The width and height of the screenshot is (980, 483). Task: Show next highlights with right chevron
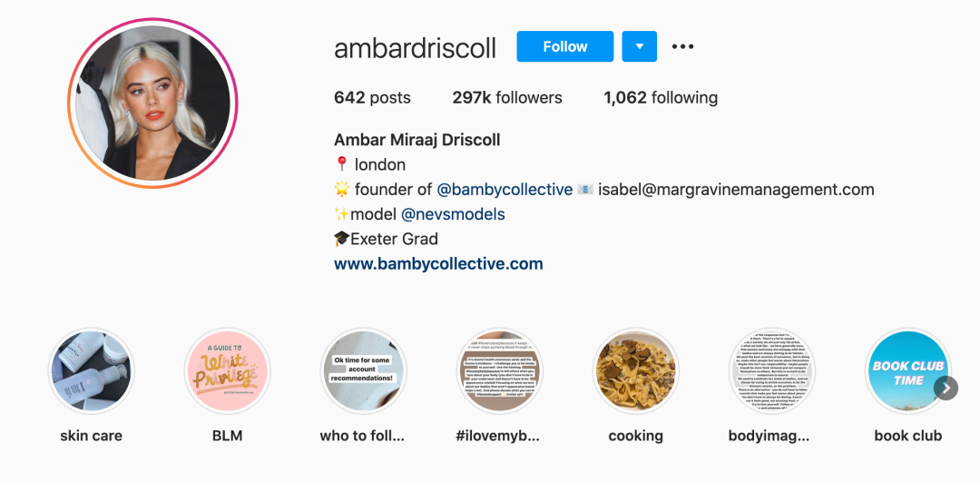click(946, 389)
